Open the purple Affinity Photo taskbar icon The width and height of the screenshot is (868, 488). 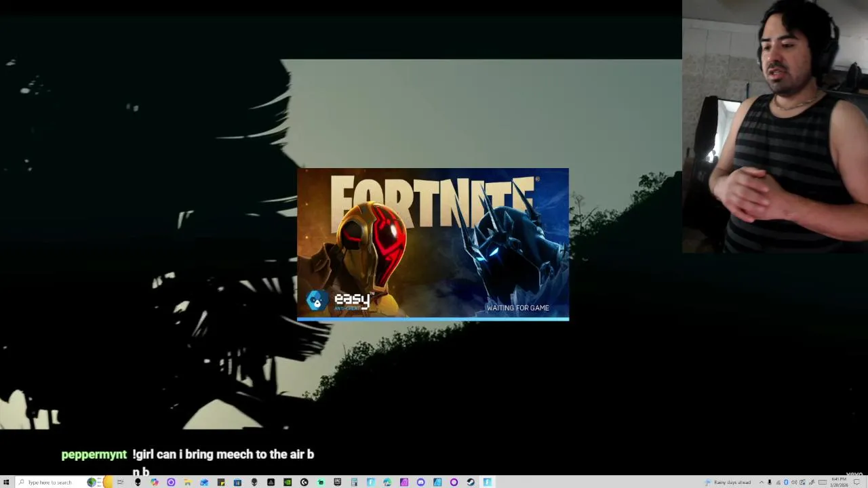(x=404, y=482)
